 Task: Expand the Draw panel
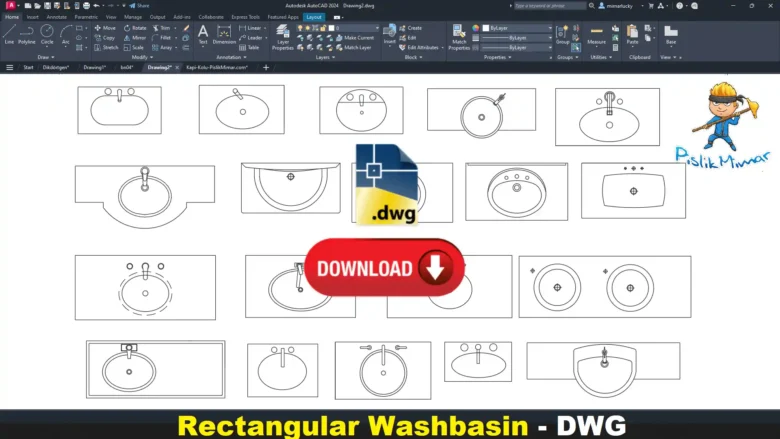tap(46, 57)
